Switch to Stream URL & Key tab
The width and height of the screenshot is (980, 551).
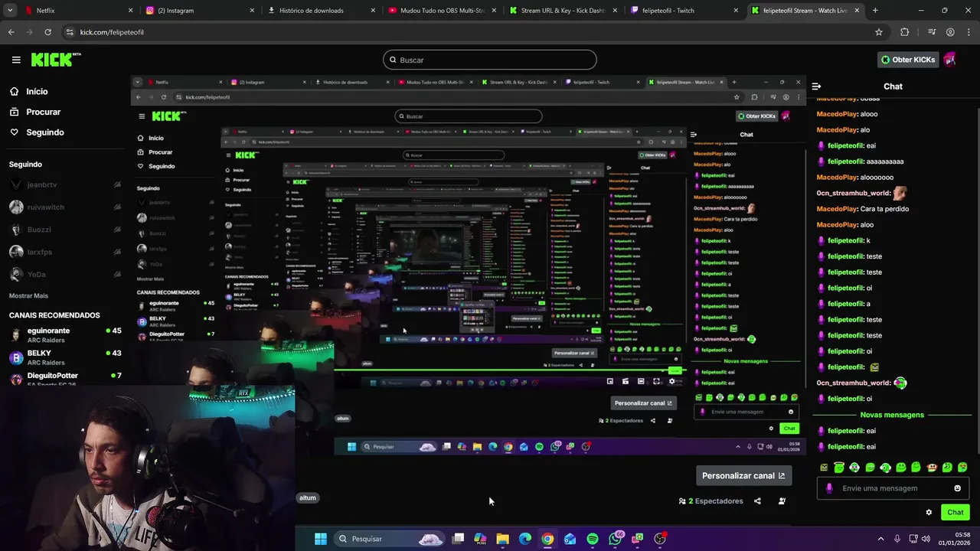563,11
